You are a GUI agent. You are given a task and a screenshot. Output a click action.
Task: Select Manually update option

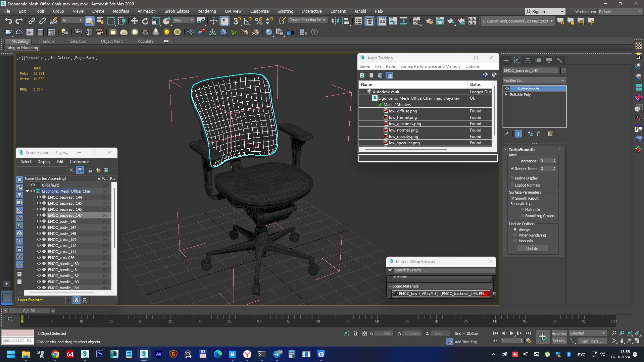click(x=515, y=241)
